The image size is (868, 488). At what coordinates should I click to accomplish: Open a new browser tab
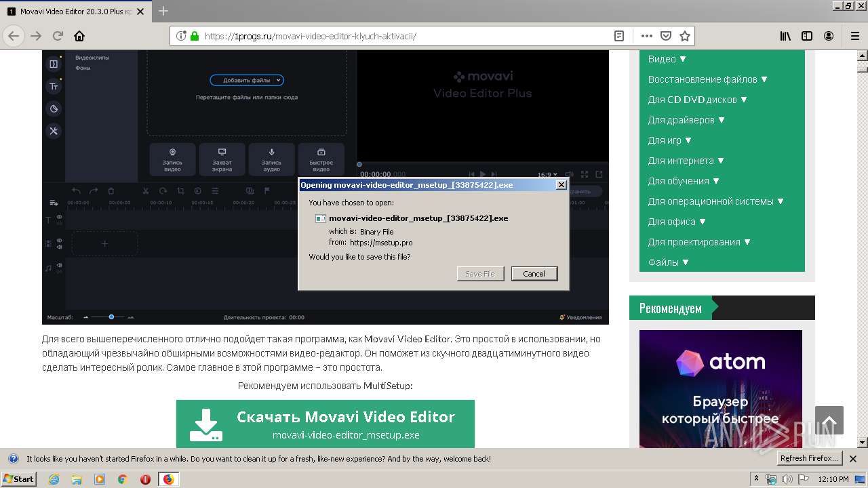[163, 11]
